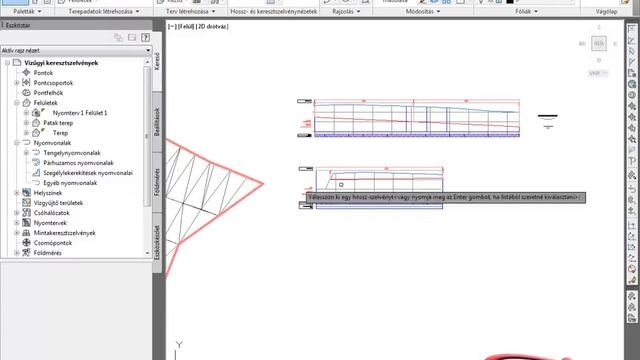Click the globe icon in right vertical toolbar

click(x=632, y=84)
